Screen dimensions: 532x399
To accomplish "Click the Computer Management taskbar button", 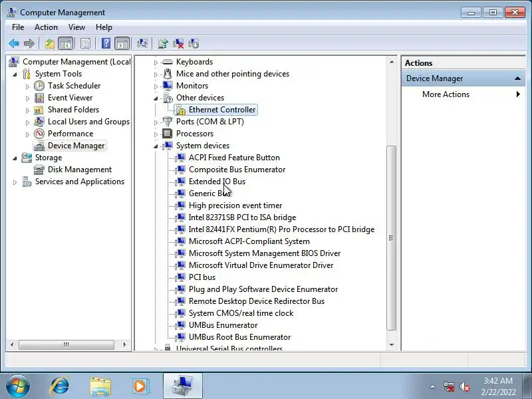I will (x=183, y=386).
